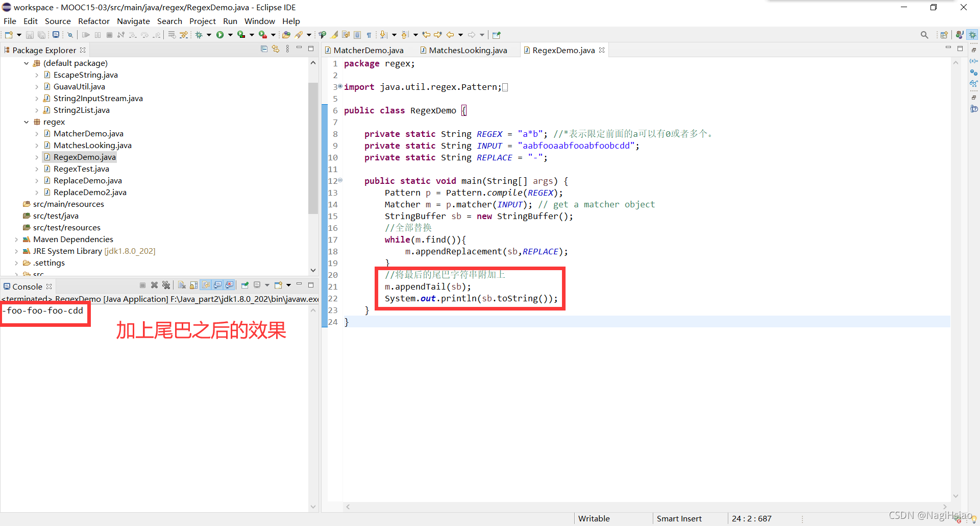Open the Navigate menu
The image size is (980, 526).
click(133, 21)
